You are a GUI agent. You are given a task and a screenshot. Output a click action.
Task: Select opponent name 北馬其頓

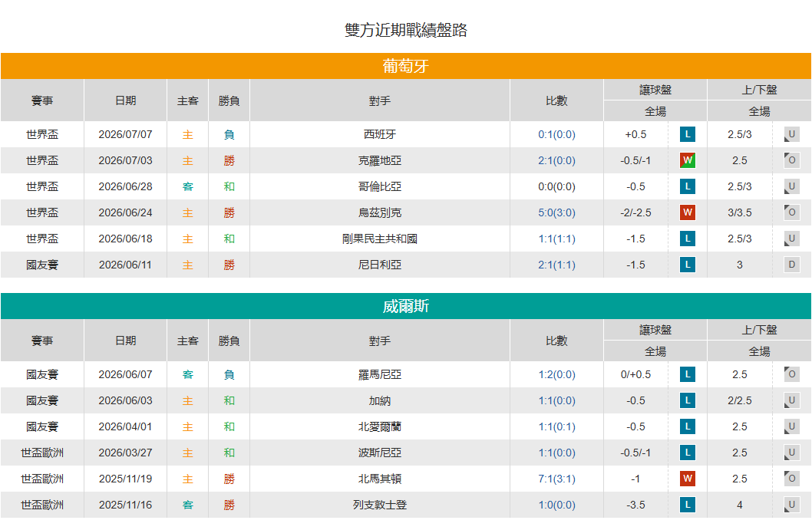pyautogui.click(x=380, y=479)
